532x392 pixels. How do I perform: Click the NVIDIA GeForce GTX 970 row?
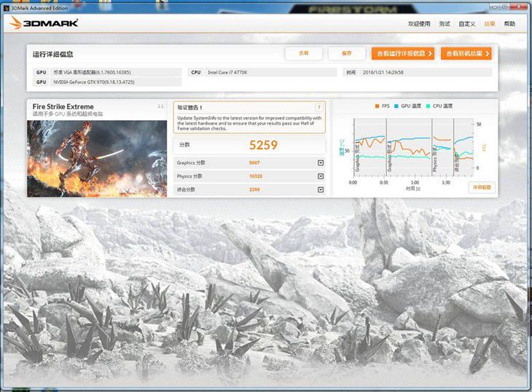pos(108,82)
